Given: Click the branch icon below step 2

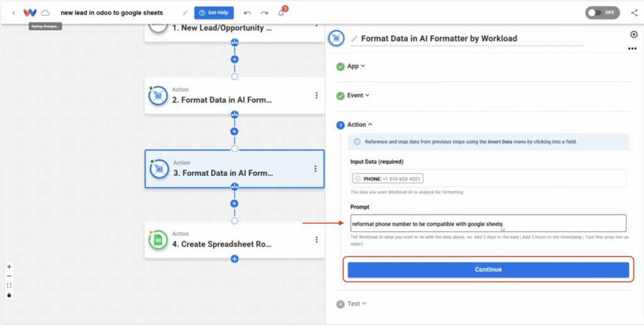Looking at the screenshot, I should click(x=235, y=114).
